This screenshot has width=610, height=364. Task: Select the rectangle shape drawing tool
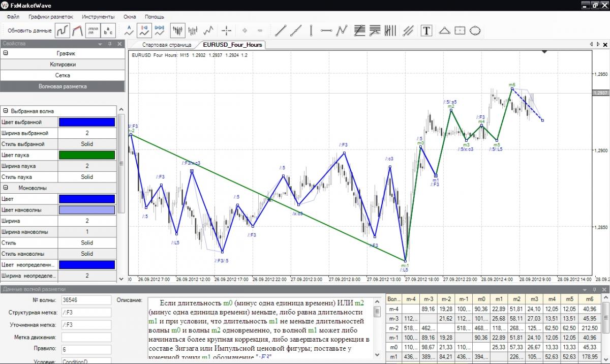pyautogui.click(x=460, y=31)
